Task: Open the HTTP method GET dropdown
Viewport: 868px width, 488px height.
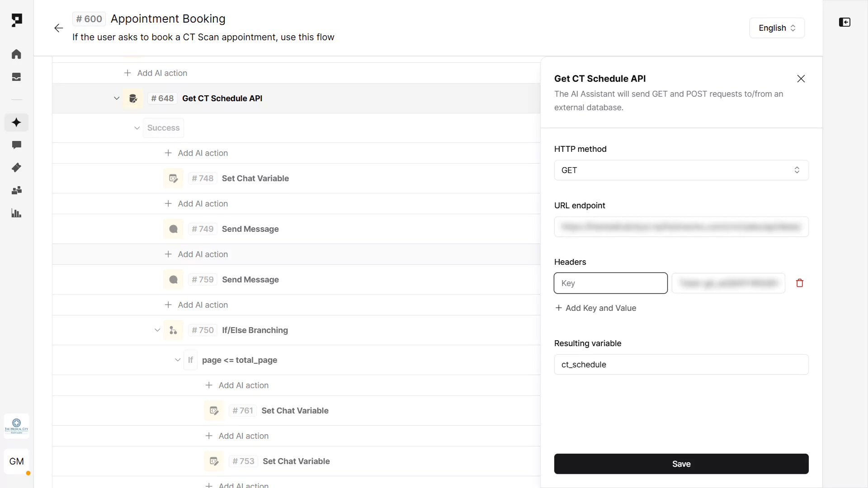Action: point(681,170)
